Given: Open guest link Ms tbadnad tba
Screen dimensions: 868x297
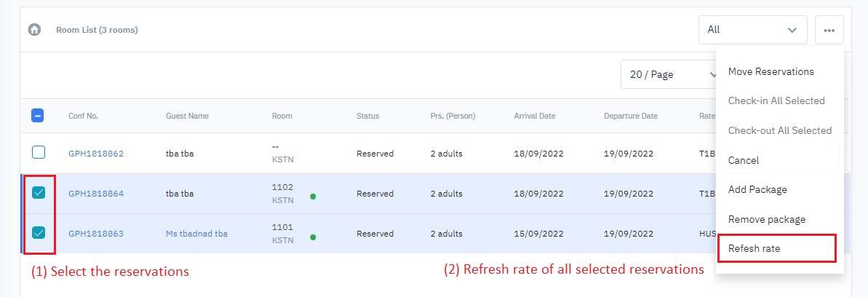Looking at the screenshot, I should 196,234.
